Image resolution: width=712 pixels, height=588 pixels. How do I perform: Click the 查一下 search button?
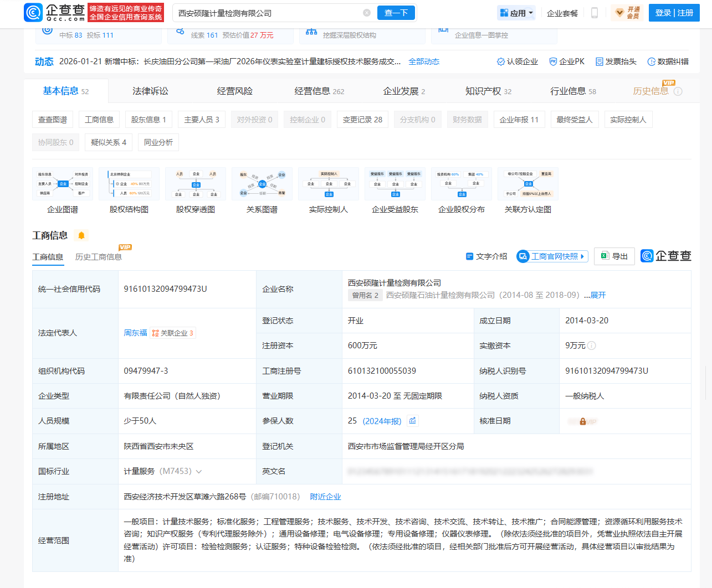[396, 13]
